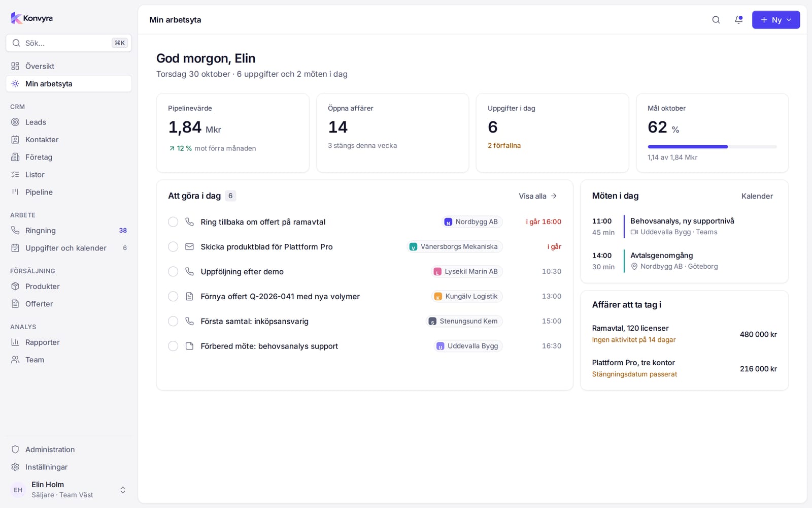This screenshot has height=508, width=812.
Task: Click the phone icon for Första samtal task
Action: tap(189, 321)
